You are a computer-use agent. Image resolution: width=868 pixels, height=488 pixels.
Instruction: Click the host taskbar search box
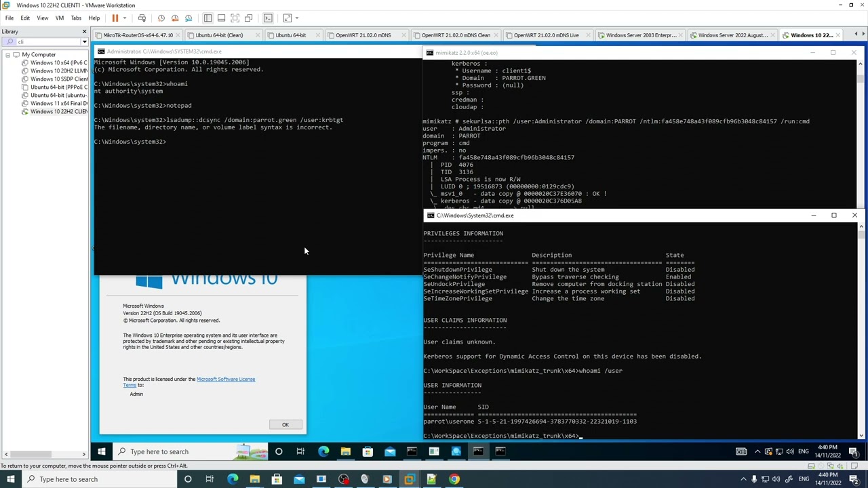pyautogui.click(x=100, y=479)
